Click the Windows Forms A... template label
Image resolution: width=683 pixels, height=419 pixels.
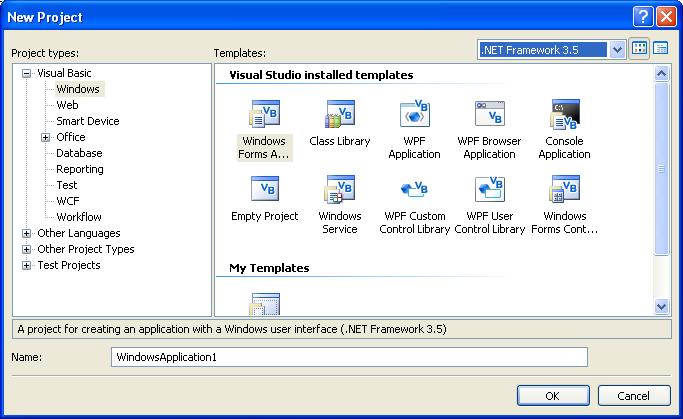(264, 148)
